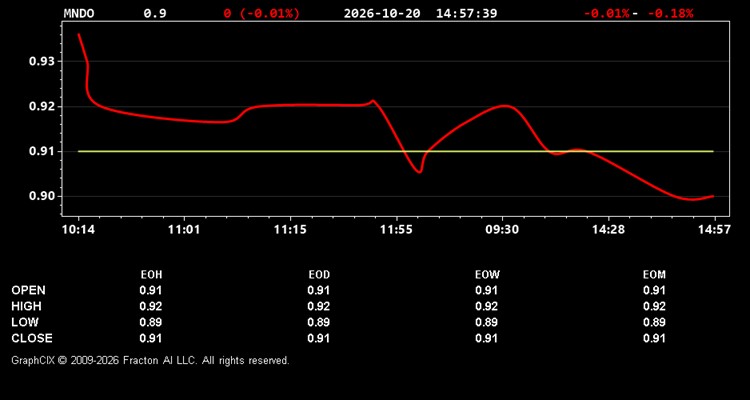Click the 0.90 y-axis label
The image size is (750, 400).
click(42, 196)
